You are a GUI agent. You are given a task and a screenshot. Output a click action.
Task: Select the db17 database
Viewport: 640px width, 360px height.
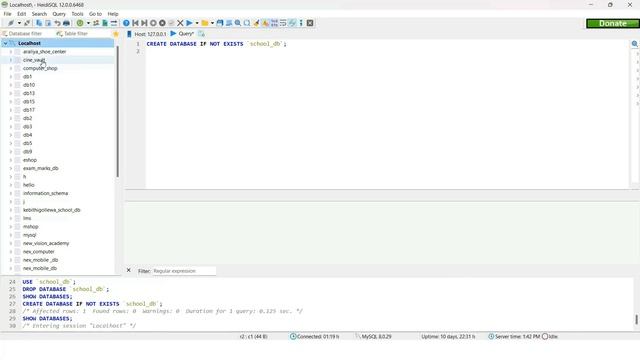click(29, 110)
